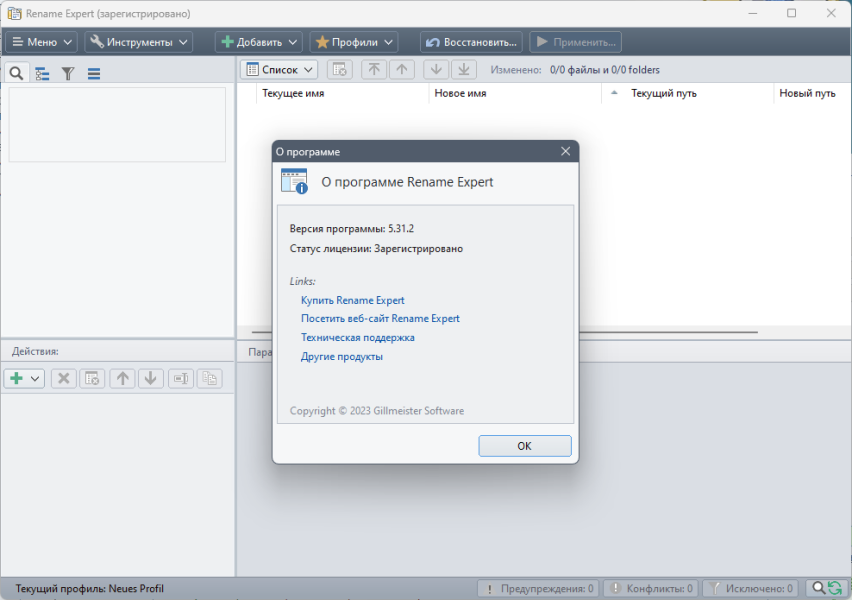
Task: Minimize the Rename Expert window
Action: coord(753,13)
